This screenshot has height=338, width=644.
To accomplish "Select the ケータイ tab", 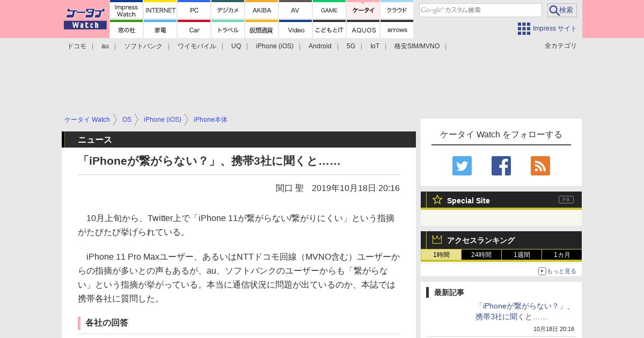I will [x=363, y=10].
